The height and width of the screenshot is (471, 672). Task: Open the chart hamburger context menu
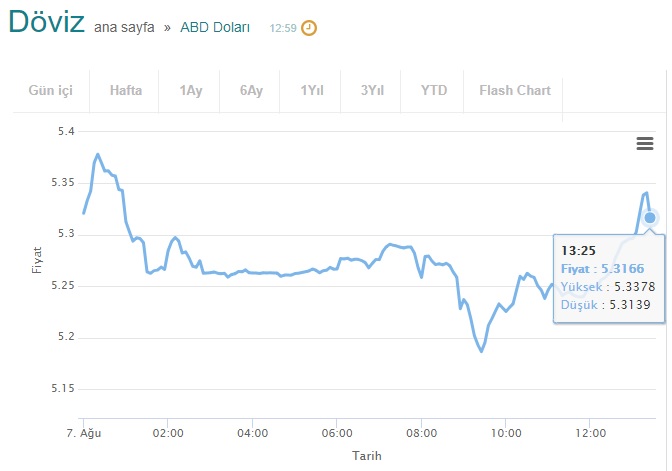click(x=645, y=143)
